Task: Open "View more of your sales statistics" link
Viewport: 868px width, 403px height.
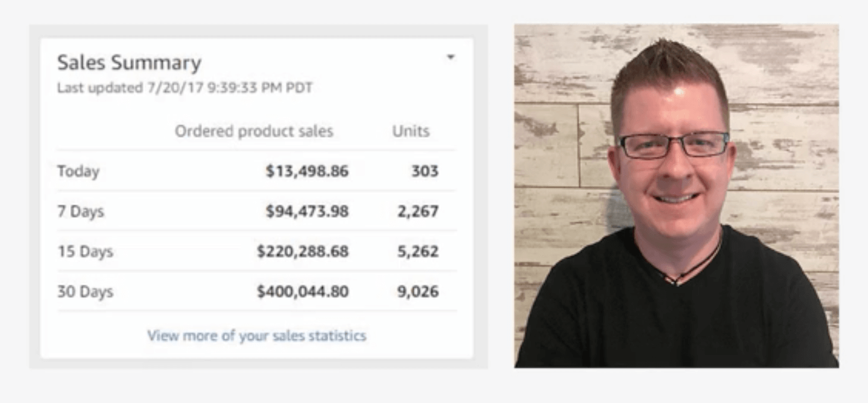Action: [257, 336]
